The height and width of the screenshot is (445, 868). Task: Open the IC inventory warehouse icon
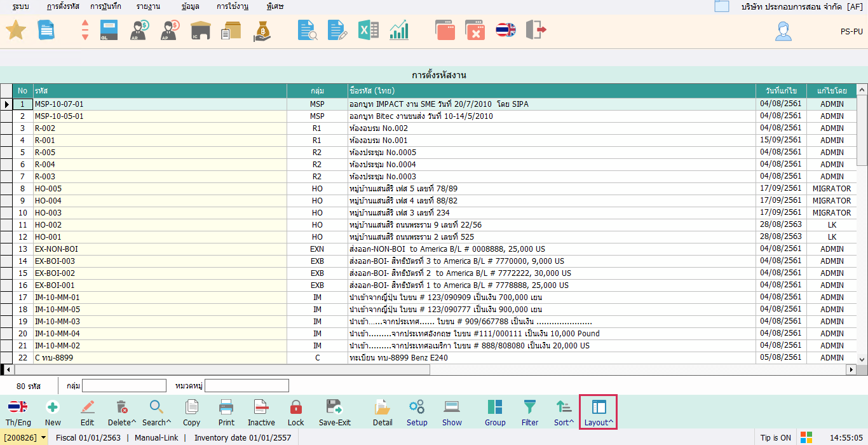201,30
